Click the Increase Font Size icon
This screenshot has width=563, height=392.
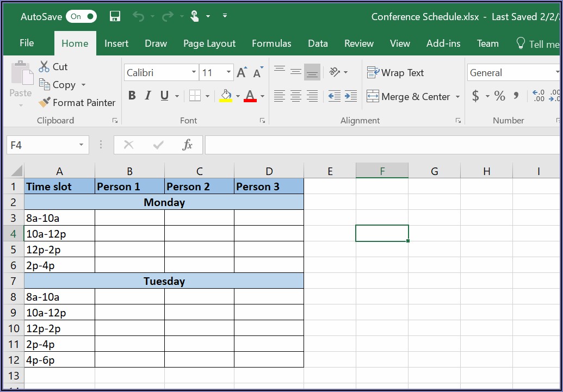tap(242, 72)
